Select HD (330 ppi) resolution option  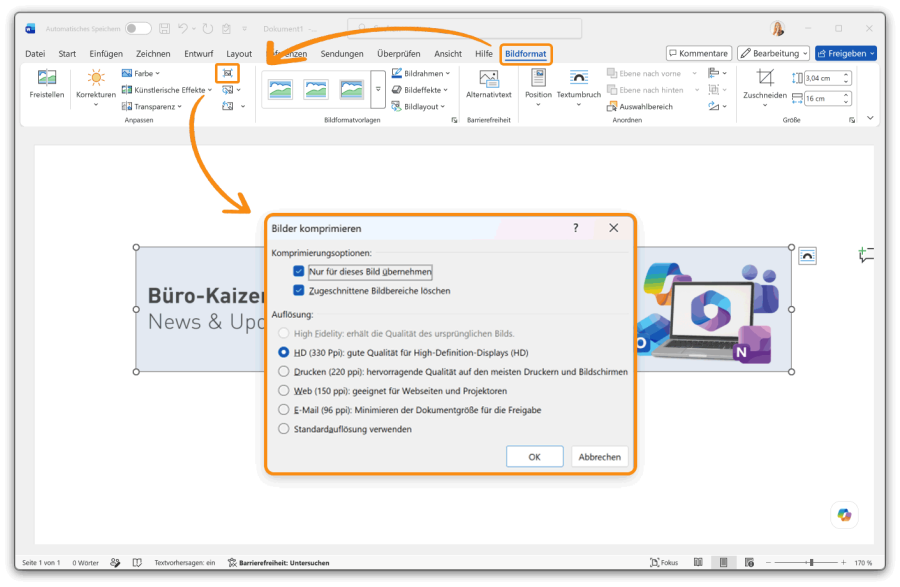(283, 352)
